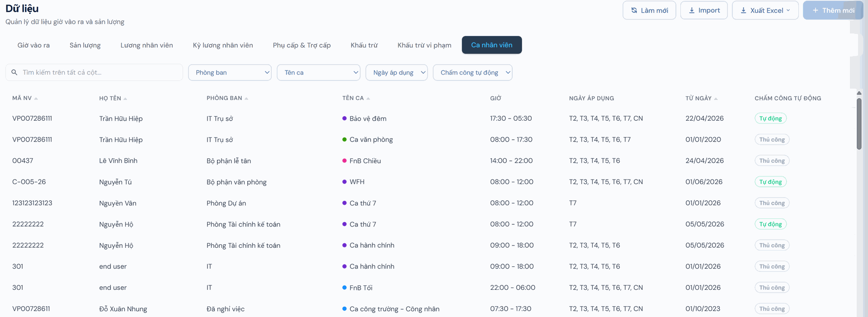Click the Làm mới refresh button

649,10
